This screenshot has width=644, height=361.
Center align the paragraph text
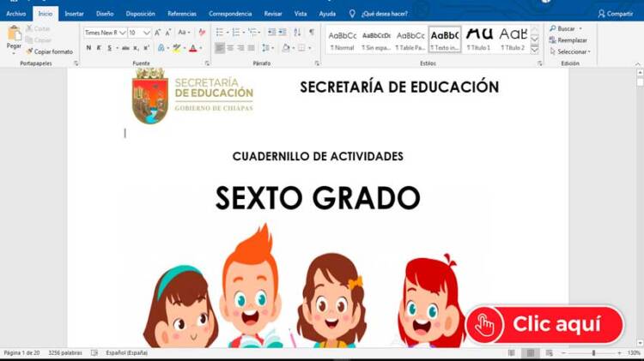coord(230,48)
